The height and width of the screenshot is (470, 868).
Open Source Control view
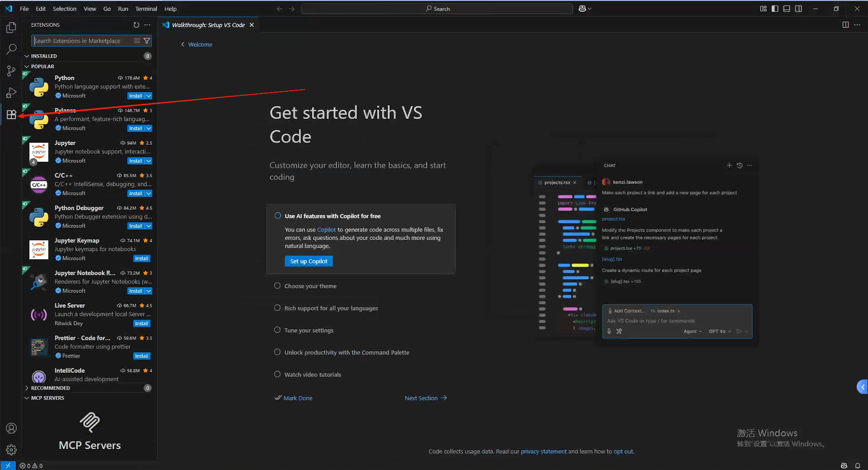[x=11, y=71]
